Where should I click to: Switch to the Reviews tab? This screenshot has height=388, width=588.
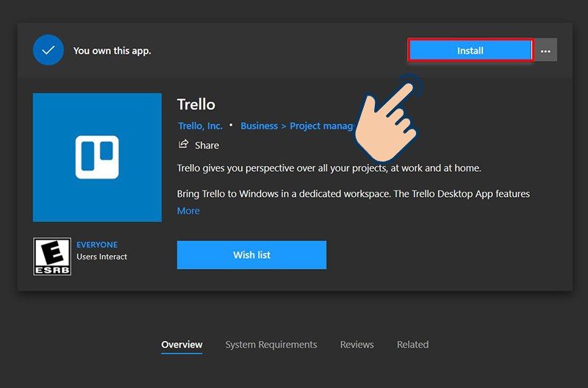356,344
